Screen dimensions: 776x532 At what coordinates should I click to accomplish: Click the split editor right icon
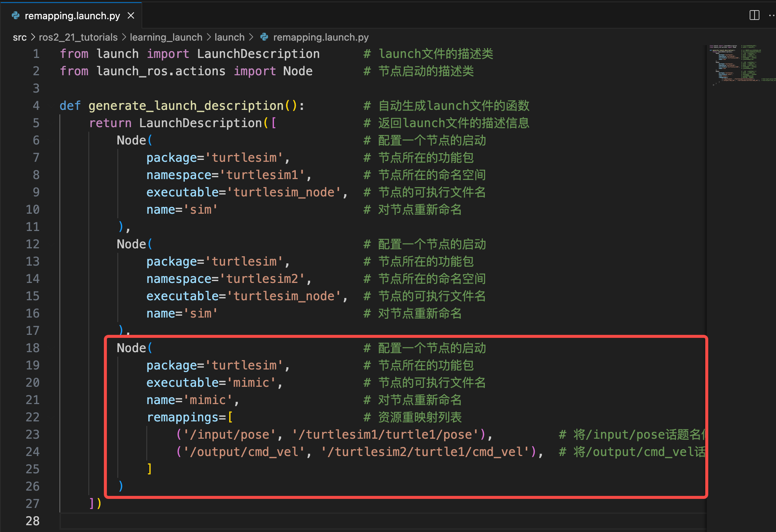754,15
